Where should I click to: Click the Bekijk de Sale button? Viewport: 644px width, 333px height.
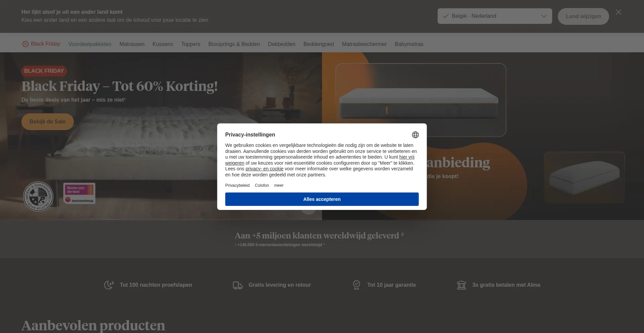(48, 122)
